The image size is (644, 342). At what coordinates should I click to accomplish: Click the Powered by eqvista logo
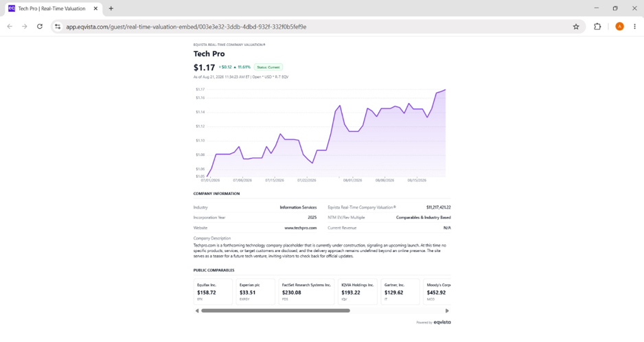[x=433, y=322]
